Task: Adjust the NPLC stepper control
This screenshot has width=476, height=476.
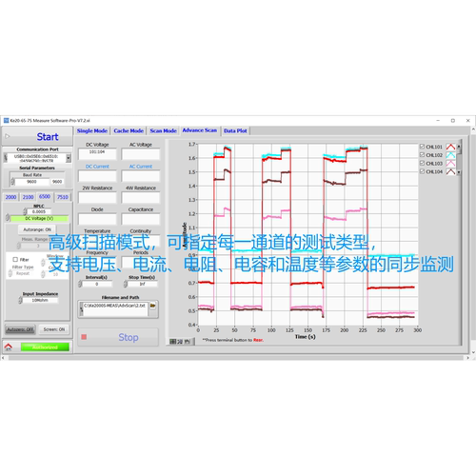Action: 25,211
